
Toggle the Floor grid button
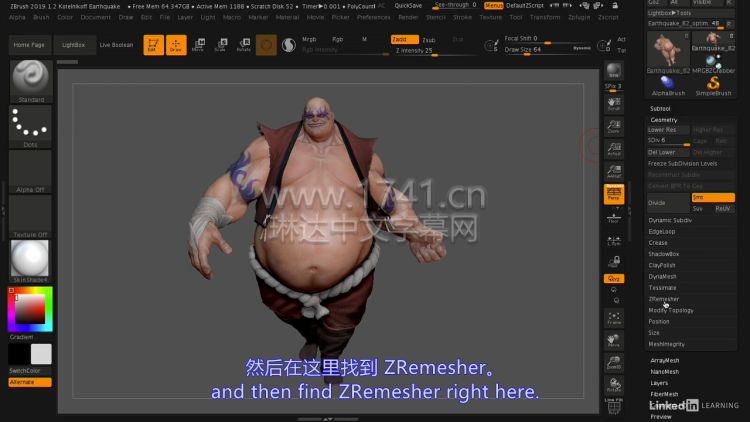614,218
